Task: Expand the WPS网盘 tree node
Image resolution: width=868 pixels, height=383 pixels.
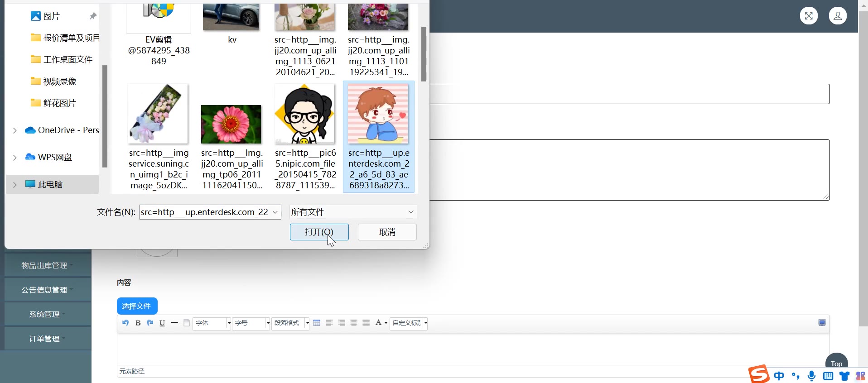Action: point(14,158)
